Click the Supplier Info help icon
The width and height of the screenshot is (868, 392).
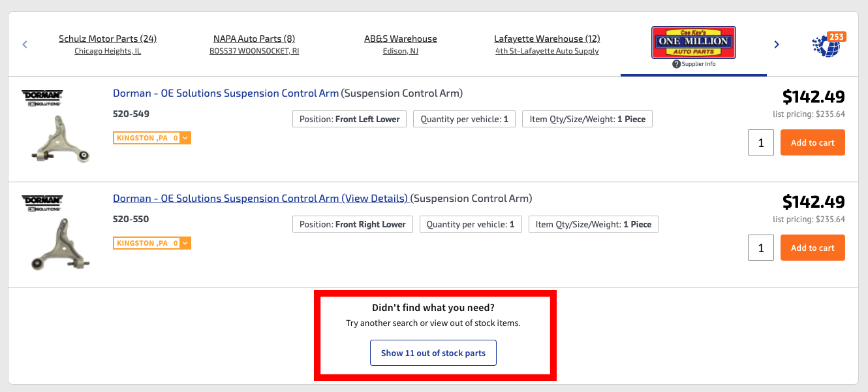pos(676,64)
